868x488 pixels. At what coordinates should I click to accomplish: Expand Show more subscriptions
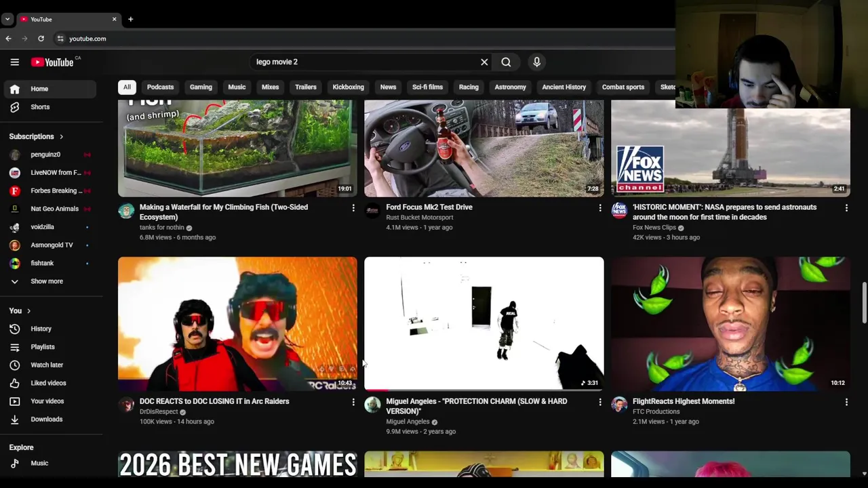click(x=49, y=281)
